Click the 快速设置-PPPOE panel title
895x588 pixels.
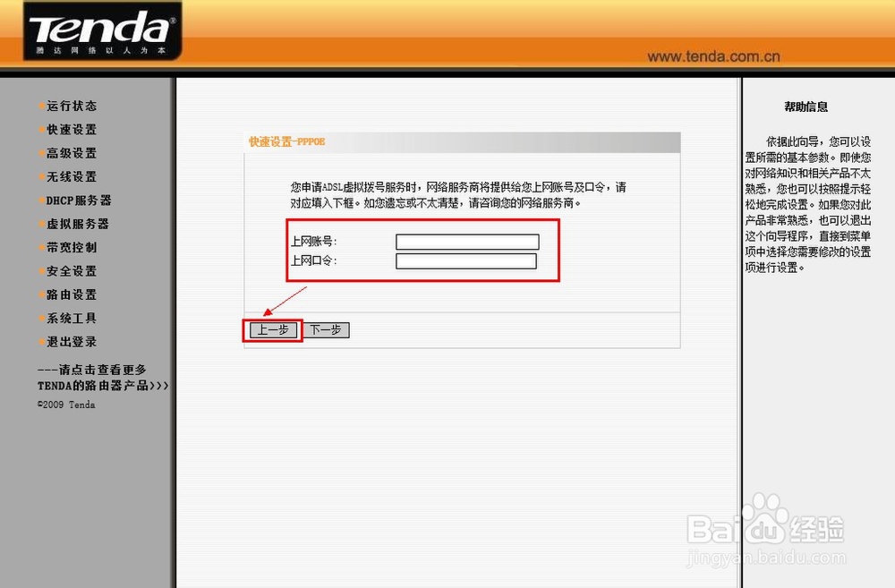(x=287, y=141)
